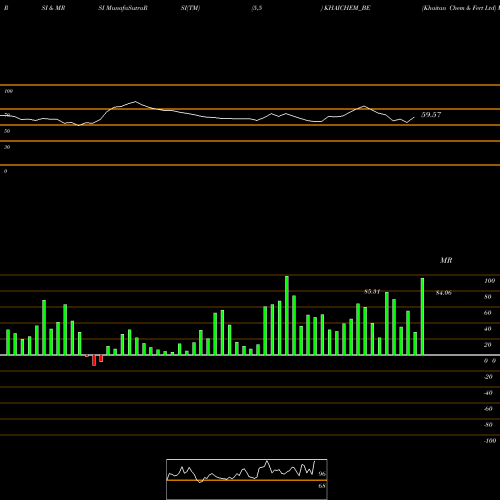The height and width of the screenshot is (500, 500).
Task: Click the 'MR' title above bar chart
Action: point(446,260)
